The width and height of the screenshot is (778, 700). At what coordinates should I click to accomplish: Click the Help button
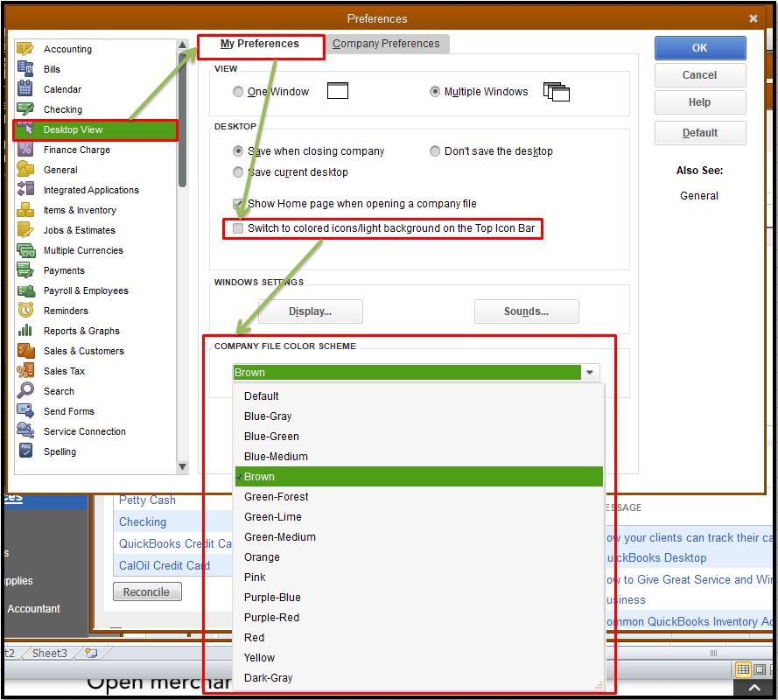point(699,102)
